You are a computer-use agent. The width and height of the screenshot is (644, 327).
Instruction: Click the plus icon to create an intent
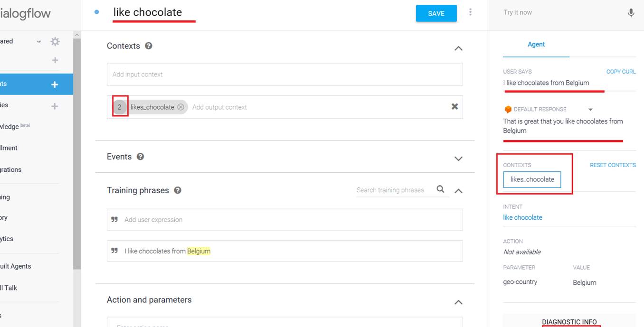(x=55, y=84)
